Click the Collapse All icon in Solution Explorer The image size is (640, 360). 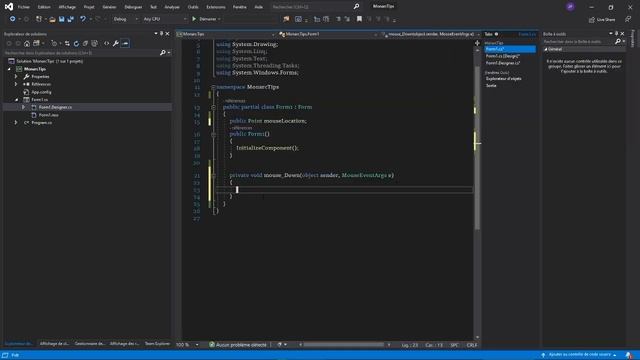(x=85, y=43)
